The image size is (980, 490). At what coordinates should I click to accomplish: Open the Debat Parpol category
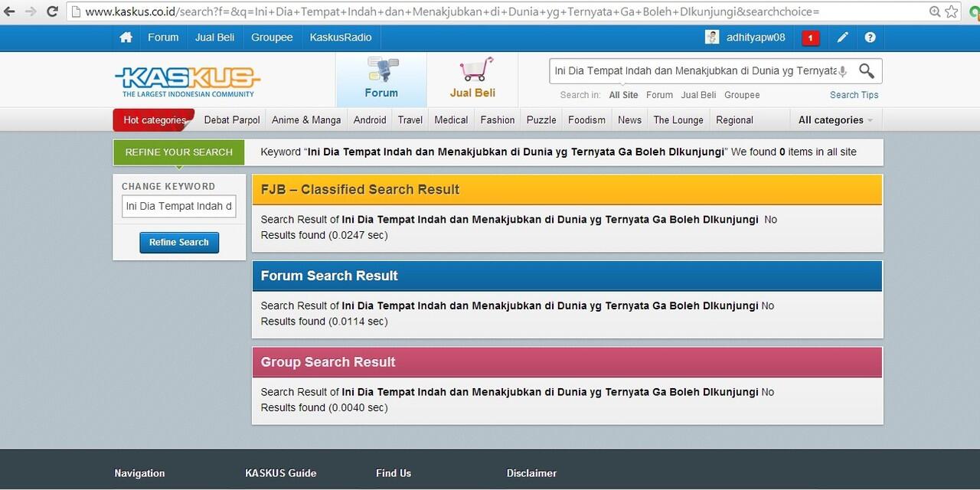[232, 120]
